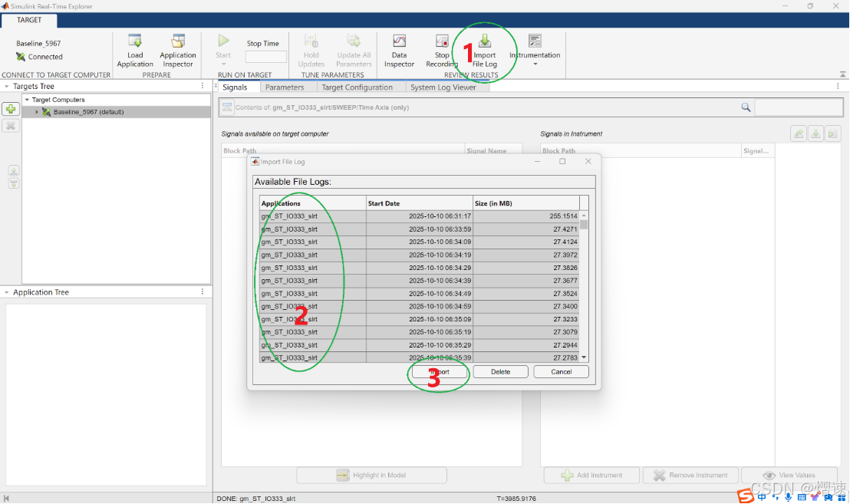Close the Import File Log dialog
Image resolution: width=850 pixels, height=504 pixels.
click(x=588, y=162)
